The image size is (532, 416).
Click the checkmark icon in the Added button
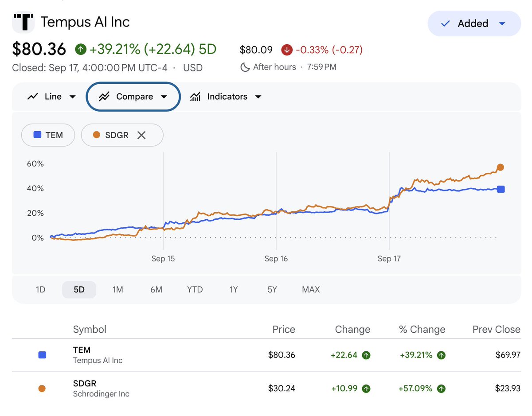(x=446, y=23)
